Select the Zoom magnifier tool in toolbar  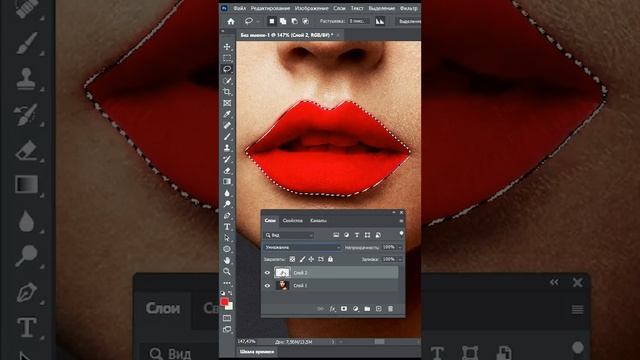click(227, 271)
